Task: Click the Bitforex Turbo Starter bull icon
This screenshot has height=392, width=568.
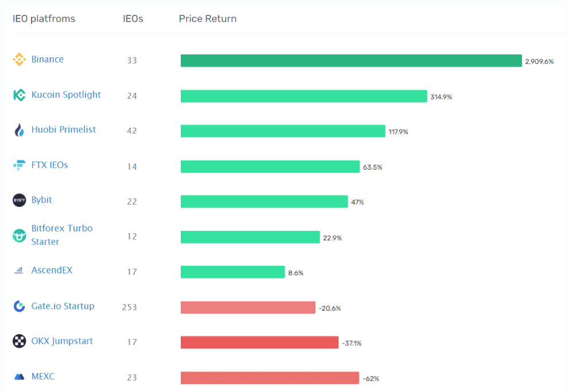Action: pyautogui.click(x=19, y=236)
